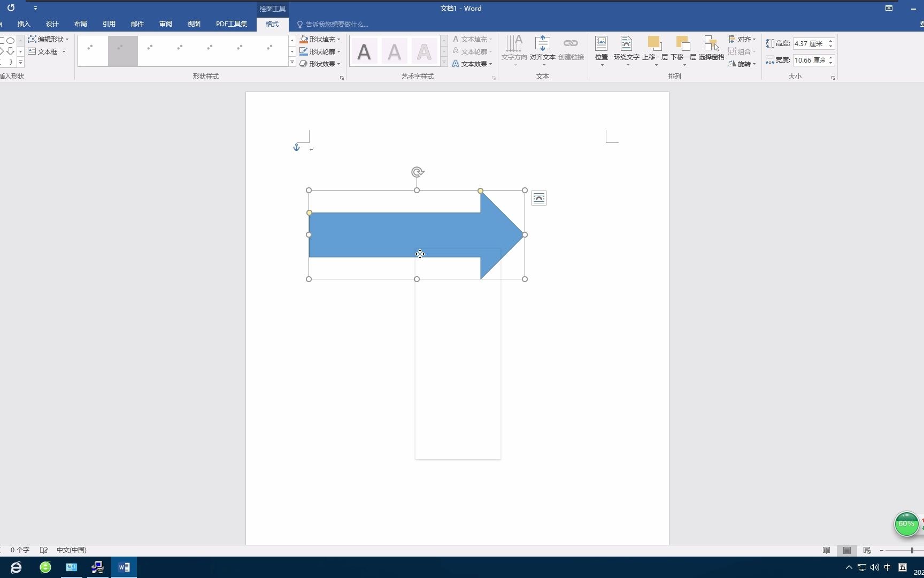Open the quick access toolbar customize arrow

[x=35, y=8]
